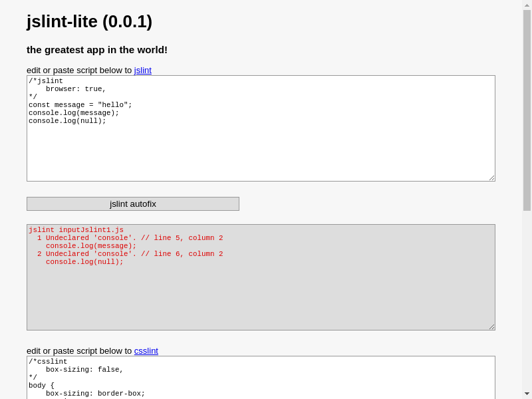Image resolution: width=532 pixels, height=399 pixels.
Task: Click the resize handle of the jslint output textarea
Action: click(492, 327)
